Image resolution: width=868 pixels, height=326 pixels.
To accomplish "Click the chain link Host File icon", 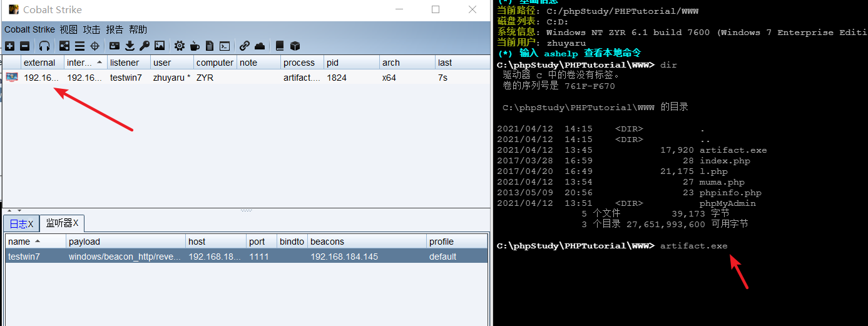I will [x=245, y=46].
